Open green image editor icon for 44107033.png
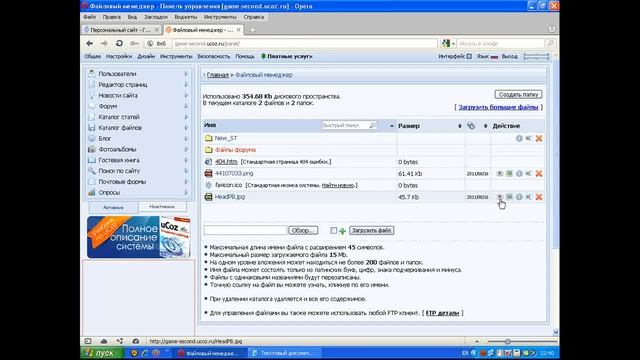640x360 pixels. 509,173
